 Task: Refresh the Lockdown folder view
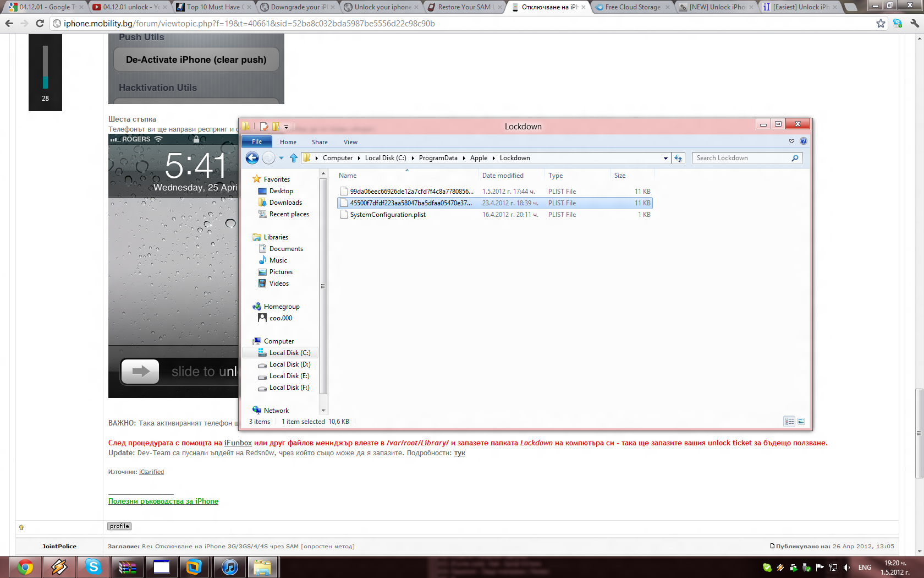click(x=678, y=158)
